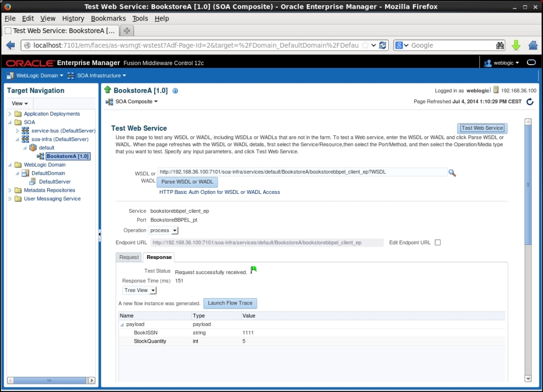Open the Operation process dropdown

[x=163, y=230]
